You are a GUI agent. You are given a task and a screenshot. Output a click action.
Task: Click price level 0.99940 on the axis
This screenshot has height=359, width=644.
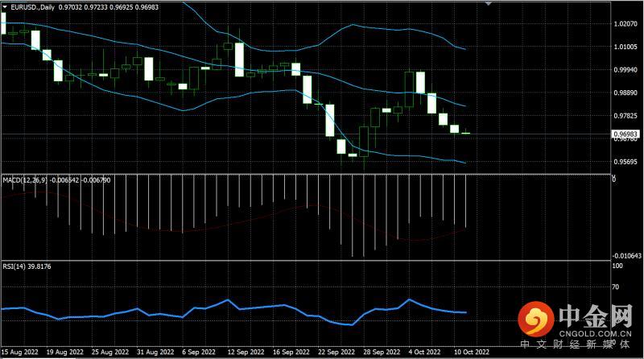point(625,70)
